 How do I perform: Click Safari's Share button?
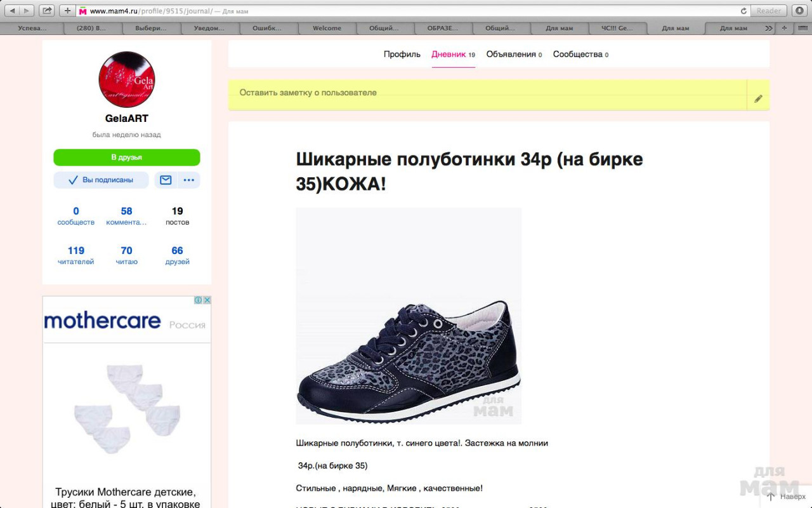(46, 11)
